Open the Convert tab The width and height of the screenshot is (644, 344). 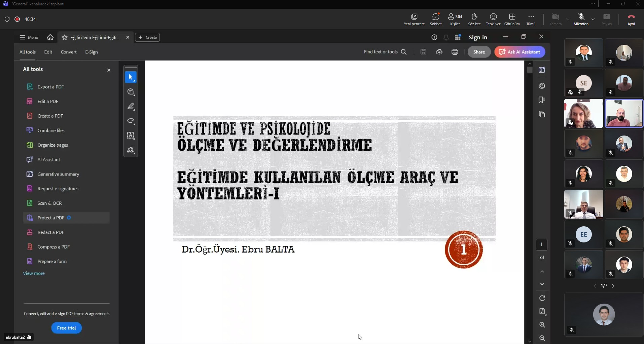click(68, 52)
